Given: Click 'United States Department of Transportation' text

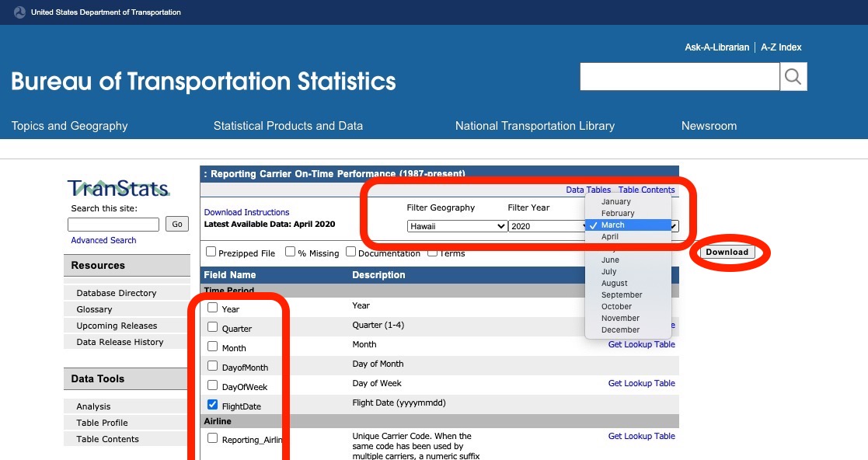Looking at the screenshot, I should [106, 12].
